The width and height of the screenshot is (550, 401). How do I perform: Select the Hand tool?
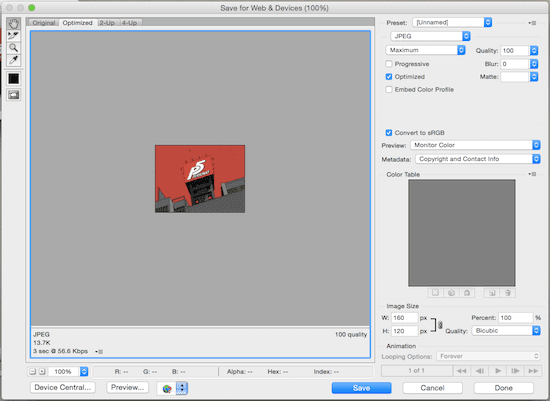[x=14, y=24]
